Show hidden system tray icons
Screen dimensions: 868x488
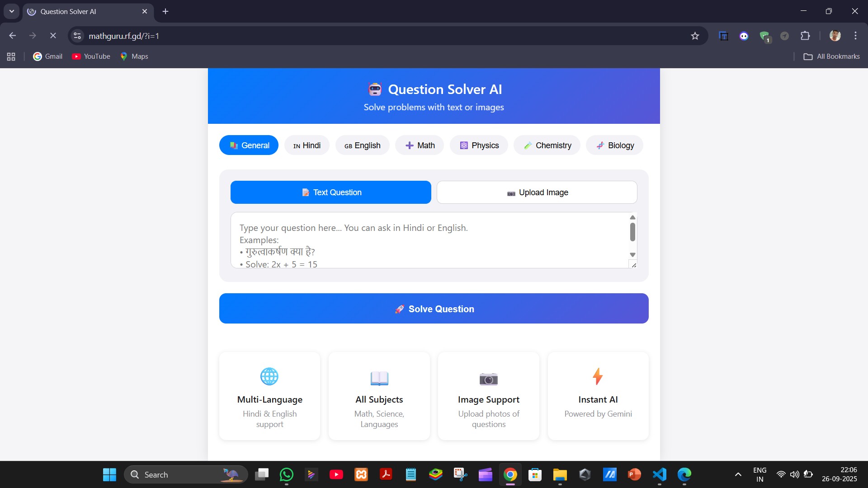738,474
